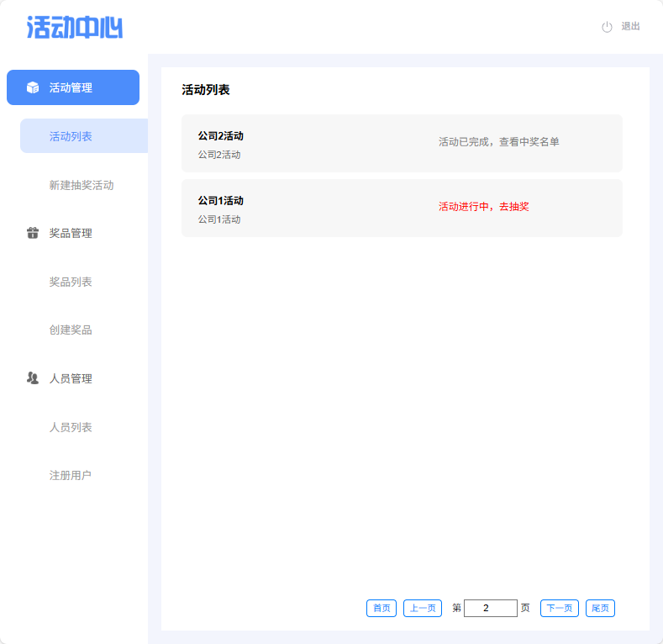Open 创建奖品 page
663x644 pixels.
71,330
